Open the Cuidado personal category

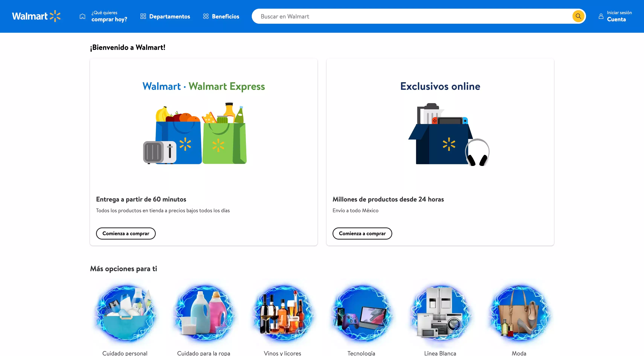125,317
